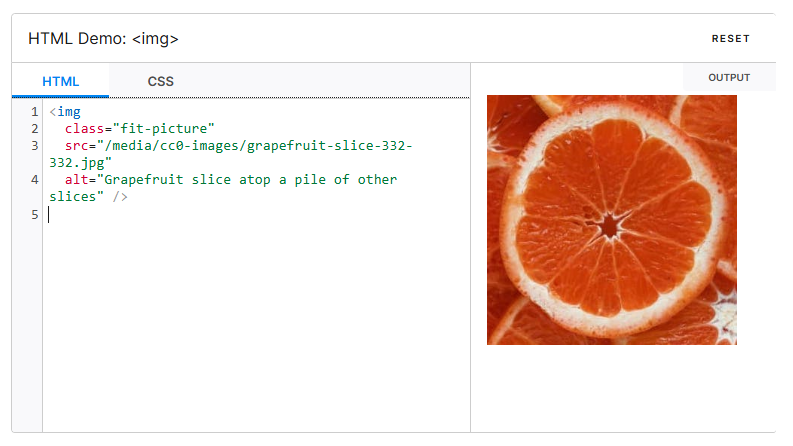Click line number 1 in the gutter
793x446 pixels.
coord(34,112)
